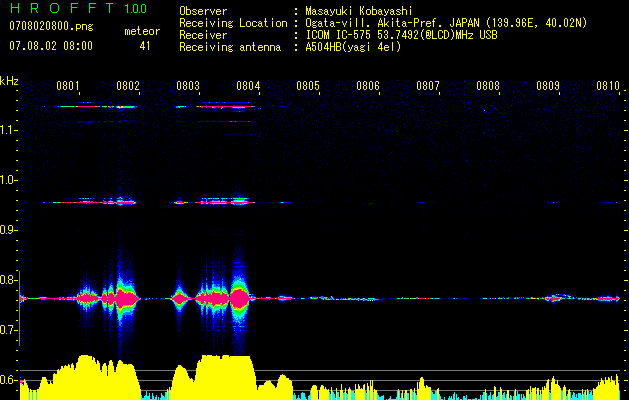Click the 0.7 frequency axis label
Screen dimensions: 629x400
point(8,330)
